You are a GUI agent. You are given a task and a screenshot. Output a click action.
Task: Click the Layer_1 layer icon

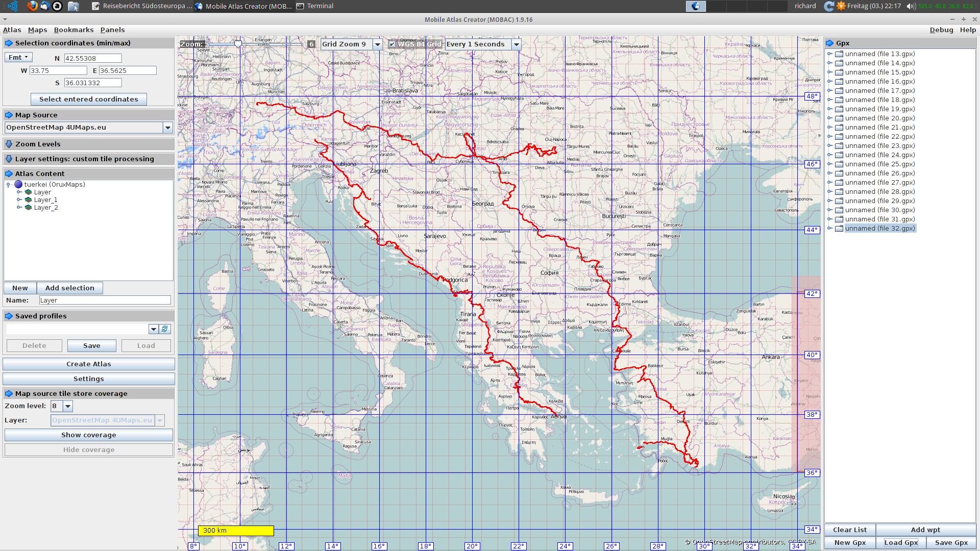28,200
